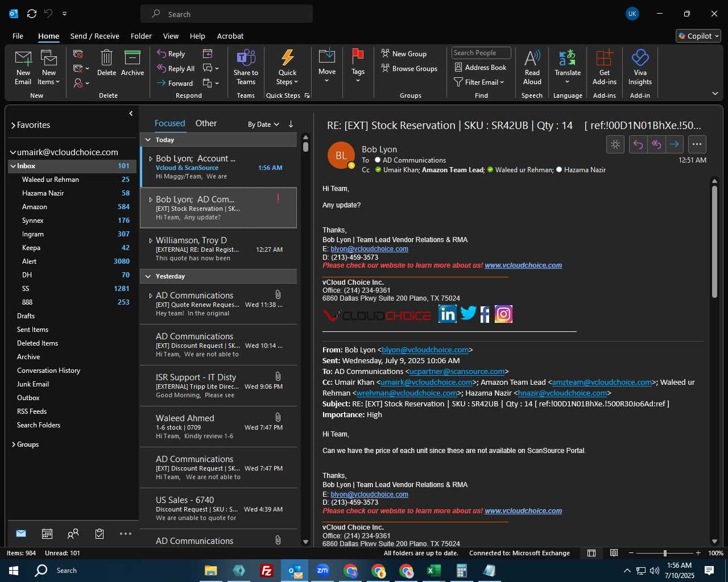The height and width of the screenshot is (582, 728).
Task: Open the Move dropdown
Action: click(x=327, y=66)
